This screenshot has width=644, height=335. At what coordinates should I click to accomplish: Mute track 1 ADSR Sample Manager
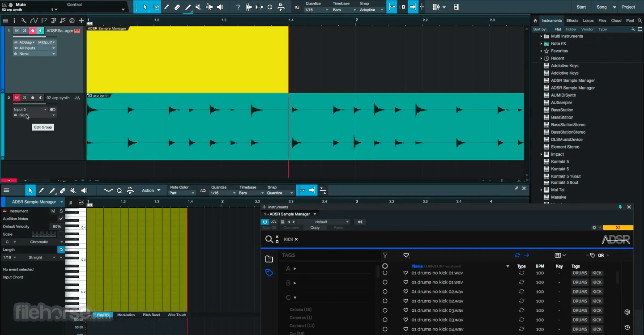coord(17,31)
